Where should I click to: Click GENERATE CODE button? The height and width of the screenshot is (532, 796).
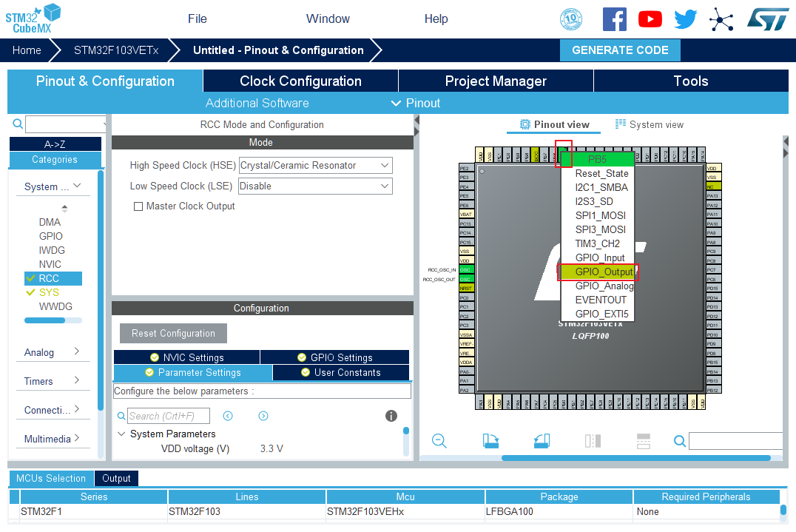(620, 50)
